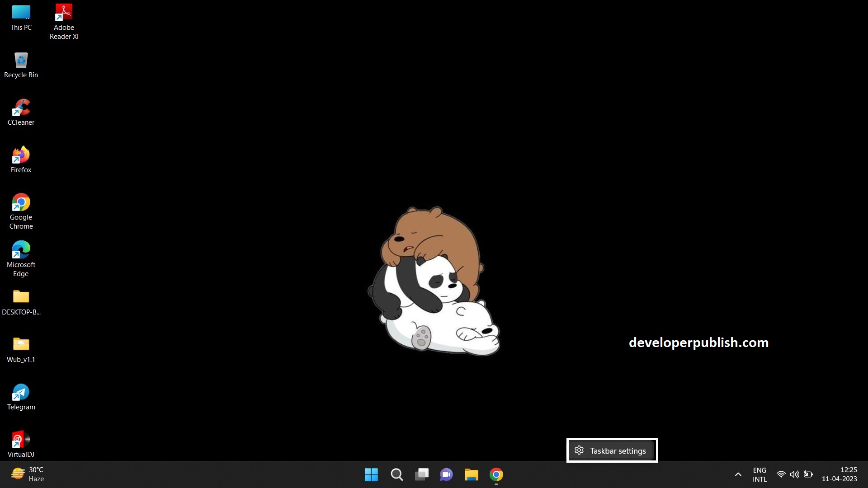Open the 30°C Haze weather widget
868x488 pixels.
[x=27, y=474]
